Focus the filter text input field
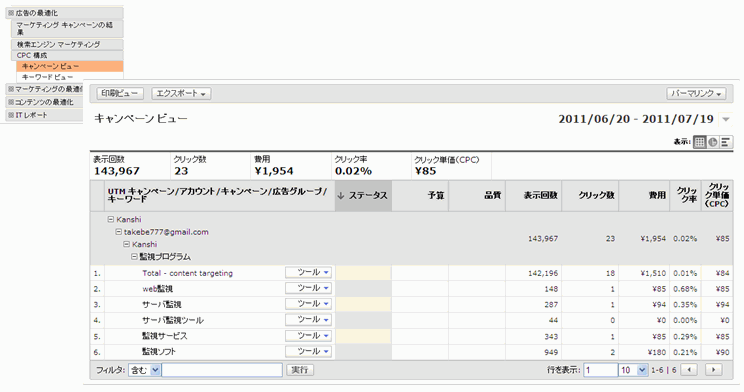Viewport: 744px width, 392px height. click(x=222, y=370)
